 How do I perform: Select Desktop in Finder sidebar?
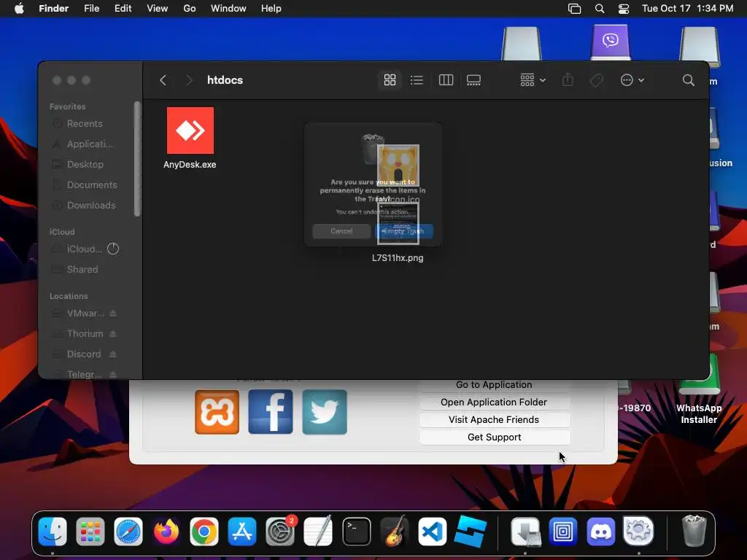tap(85, 164)
